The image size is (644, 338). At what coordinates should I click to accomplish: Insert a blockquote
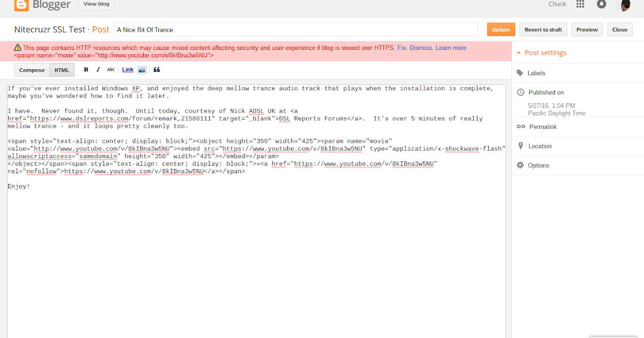(x=156, y=69)
